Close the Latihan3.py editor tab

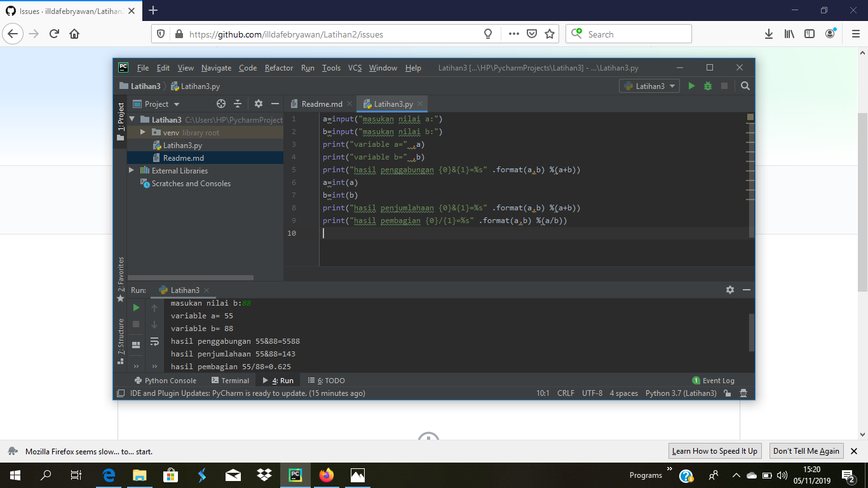tap(420, 104)
